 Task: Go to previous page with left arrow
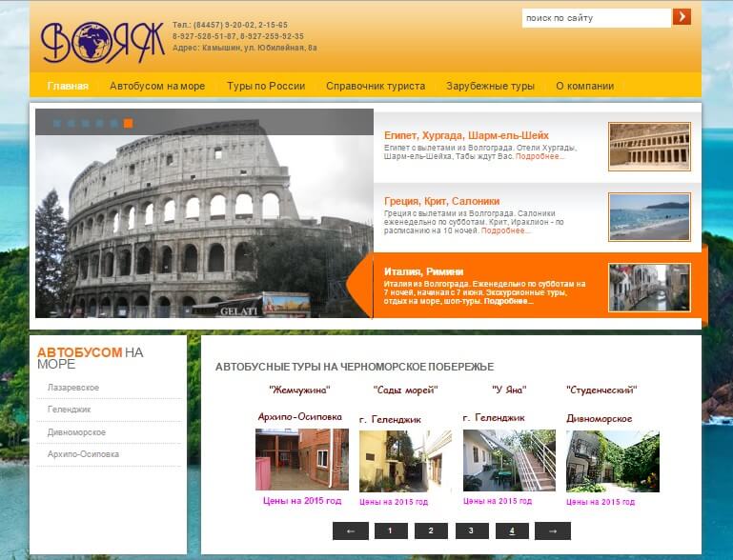pos(350,531)
